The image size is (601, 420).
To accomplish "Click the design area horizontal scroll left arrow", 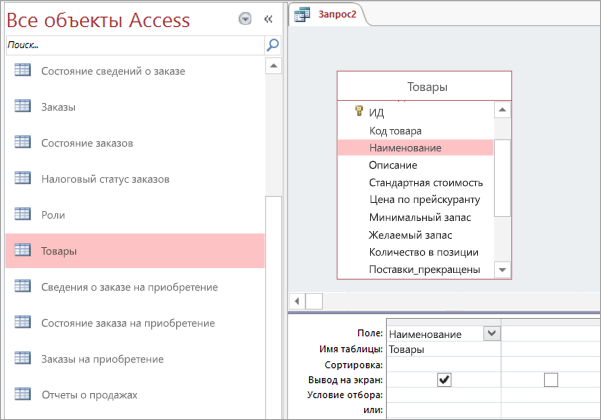I will pos(297,301).
